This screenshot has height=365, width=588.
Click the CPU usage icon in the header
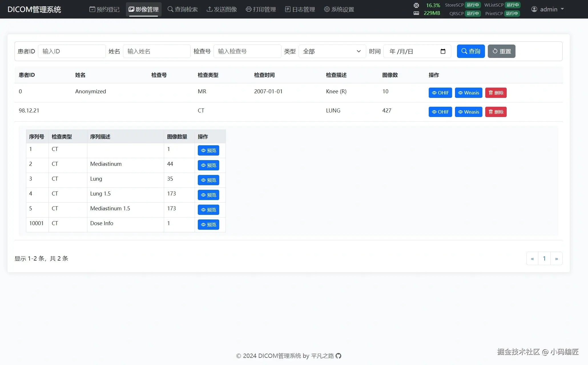click(416, 5)
